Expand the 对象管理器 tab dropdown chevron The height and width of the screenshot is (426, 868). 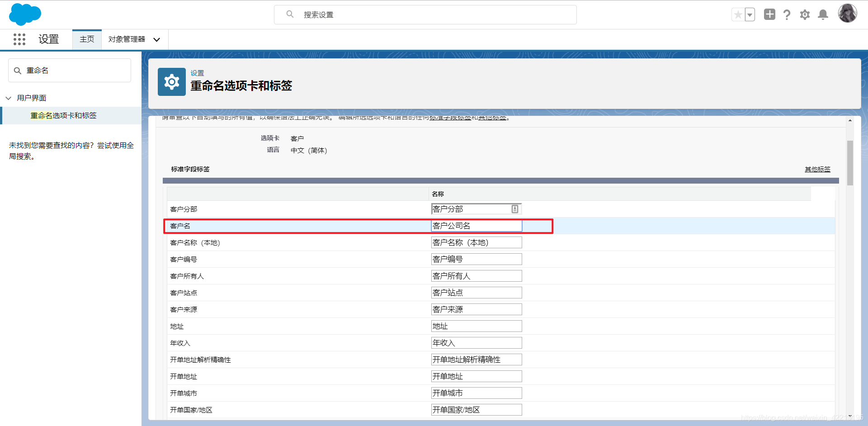pos(157,40)
